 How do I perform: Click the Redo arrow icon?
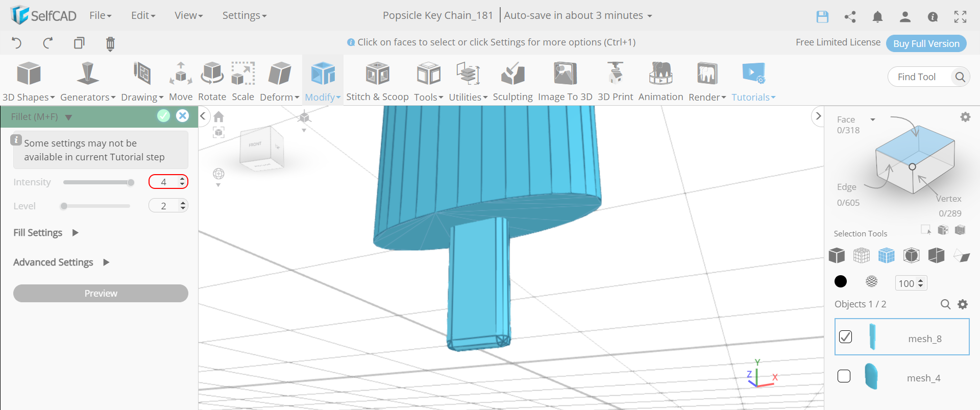tap(48, 43)
